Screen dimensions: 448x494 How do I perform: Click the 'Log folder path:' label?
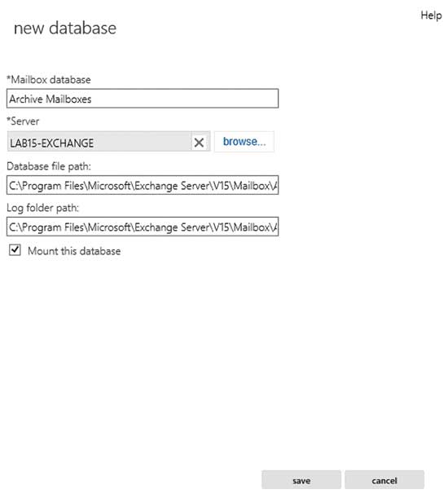pyautogui.click(x=43, y=208)
